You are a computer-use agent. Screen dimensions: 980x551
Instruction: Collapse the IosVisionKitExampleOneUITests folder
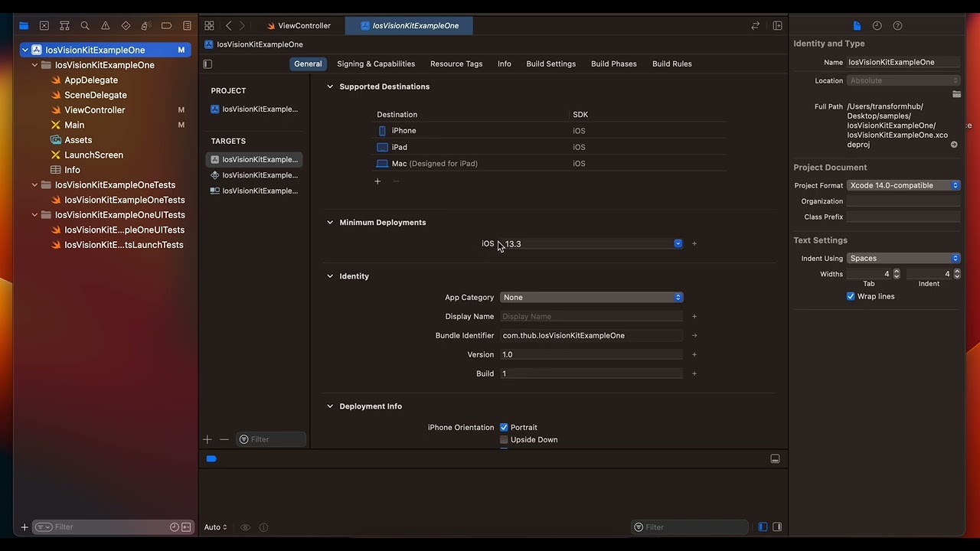(x=34, y=215)
